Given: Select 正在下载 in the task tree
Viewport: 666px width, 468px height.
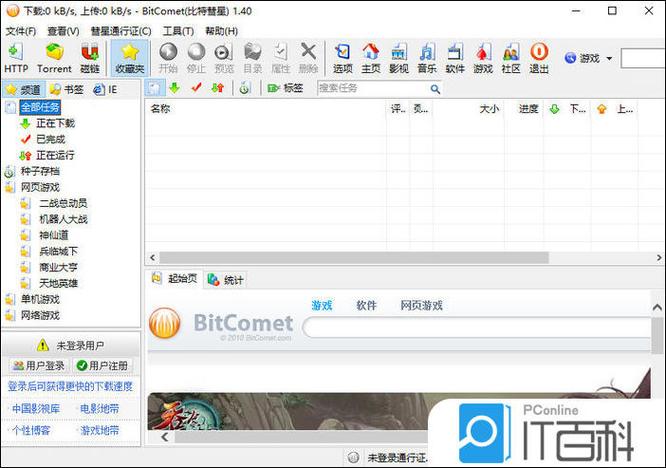Looking at the screenshot, I should [x=55, y=123].
